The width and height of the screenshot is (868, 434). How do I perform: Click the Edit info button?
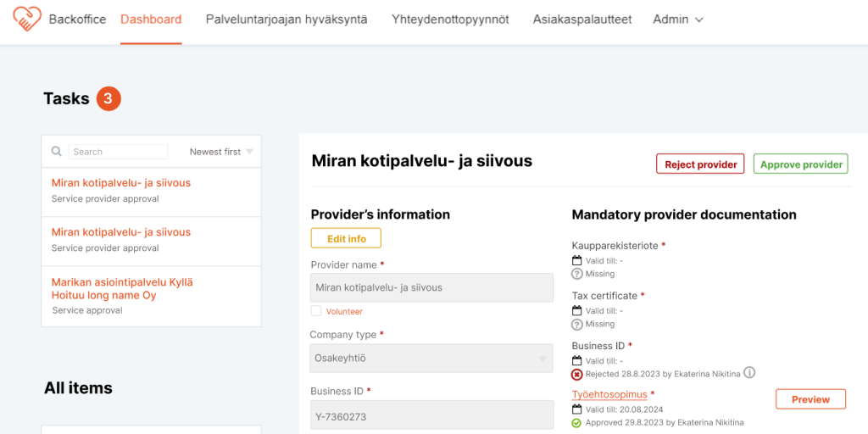346,238
